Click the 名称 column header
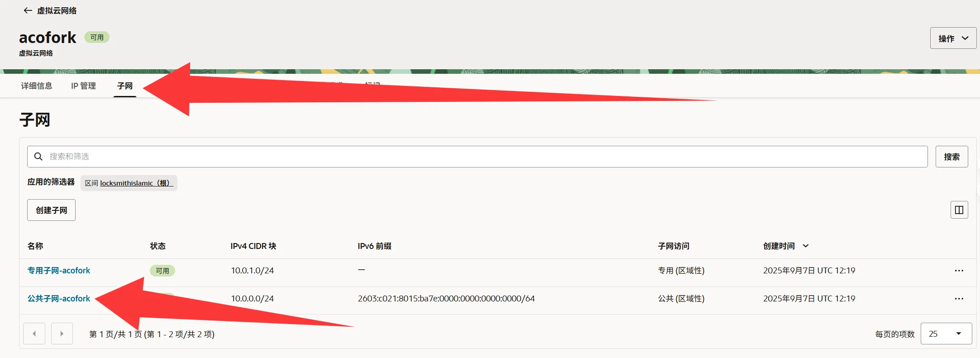The width and height of the screenshot is (980, 358). (35, 246)
